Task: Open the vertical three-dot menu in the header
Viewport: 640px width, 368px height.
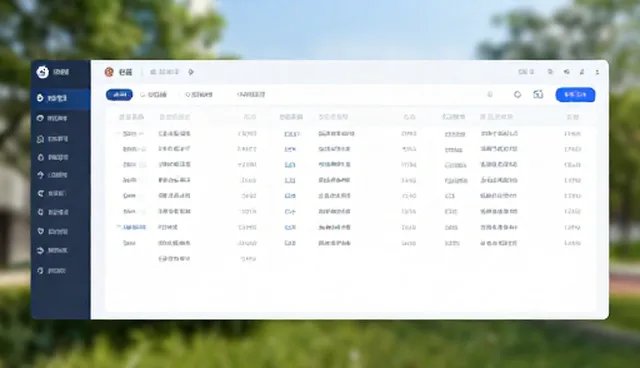Action: 597,72
